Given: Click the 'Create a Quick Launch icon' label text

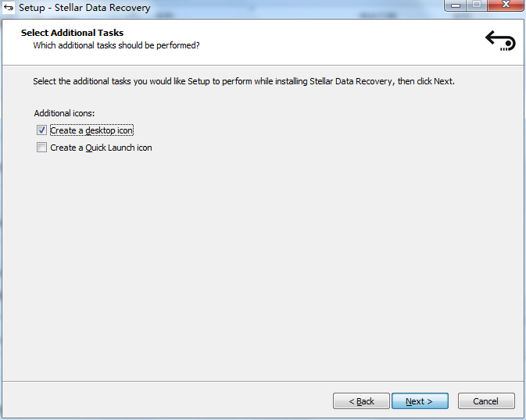Looking at the screenshot, I should (101, 148).
